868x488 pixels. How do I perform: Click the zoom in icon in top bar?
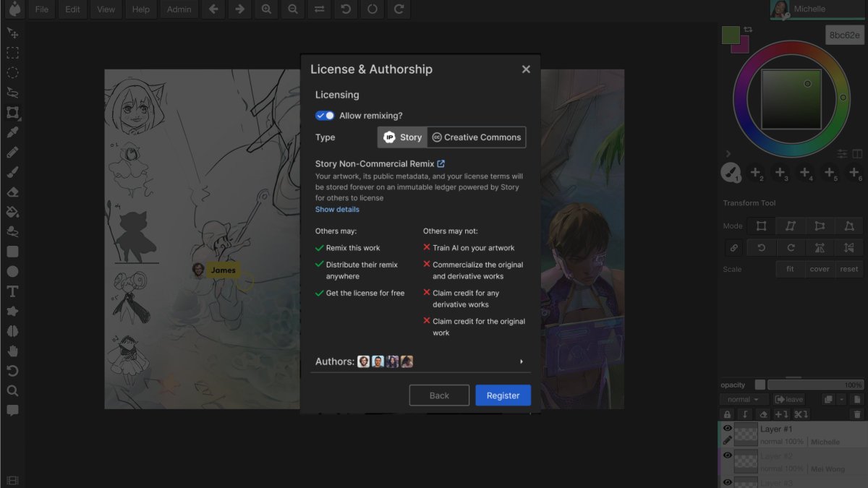(266, 9)
